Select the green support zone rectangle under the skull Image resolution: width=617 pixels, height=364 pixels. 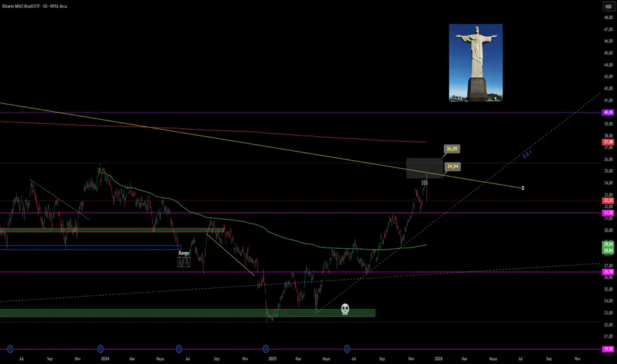click(187, 313)
